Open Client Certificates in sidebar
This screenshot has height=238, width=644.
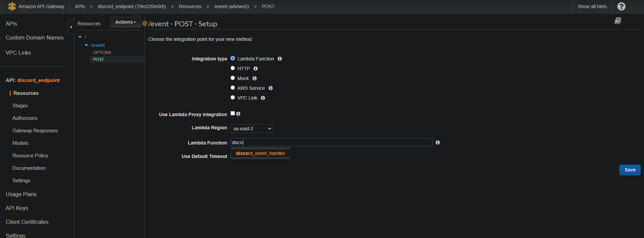[27, 222]
